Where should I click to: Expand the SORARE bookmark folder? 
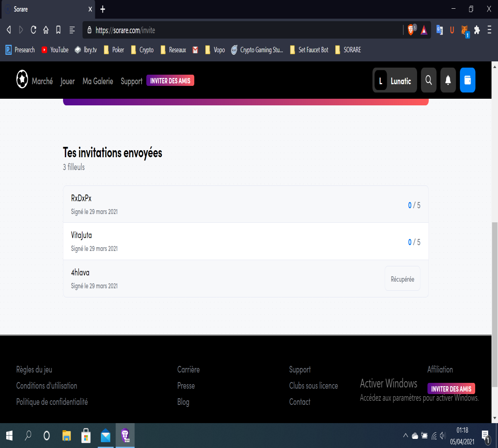click(x=348, y=50)
